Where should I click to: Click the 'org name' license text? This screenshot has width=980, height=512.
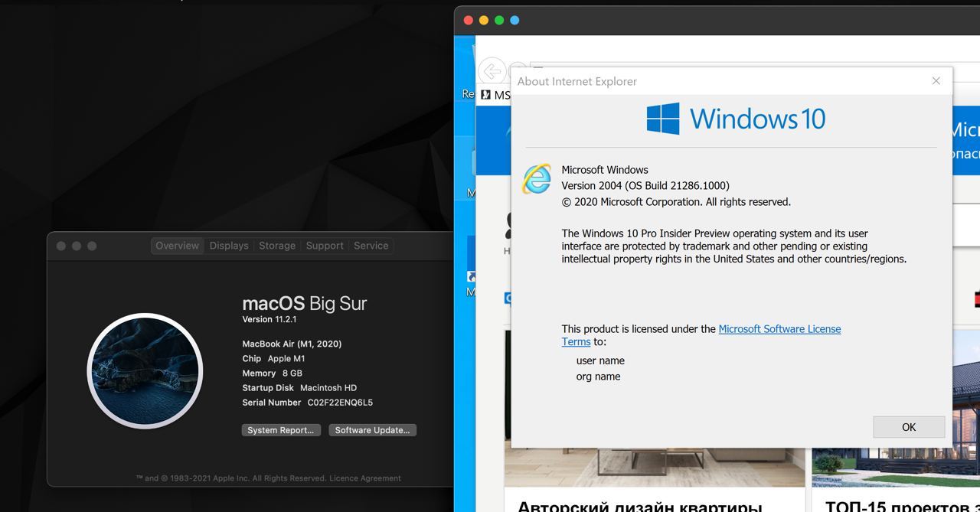(599, 377)
